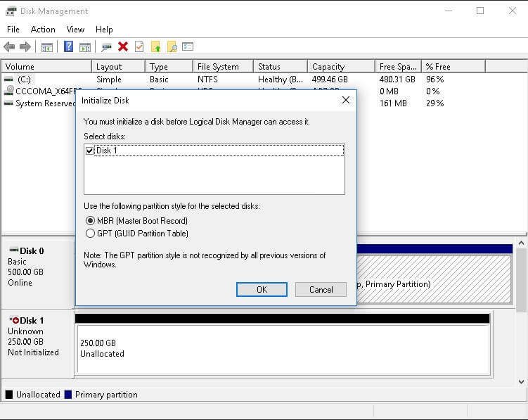Click the yellow page with green arrow icon
The image size is (528, 420).
click(x=156, y=47)
